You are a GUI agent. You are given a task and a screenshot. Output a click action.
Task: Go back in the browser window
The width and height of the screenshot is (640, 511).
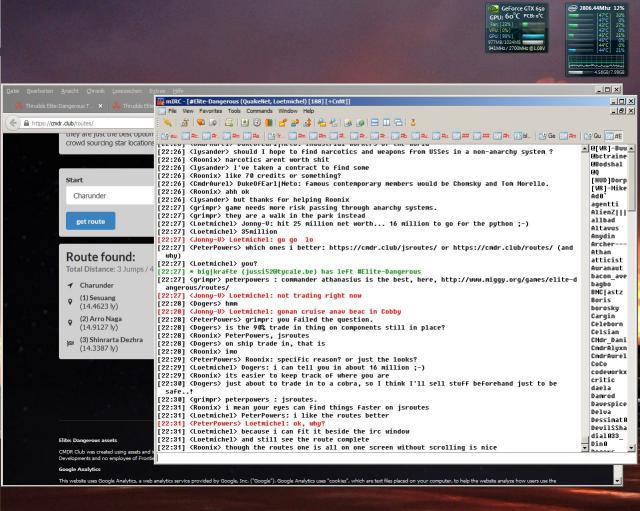coord(13,123)
